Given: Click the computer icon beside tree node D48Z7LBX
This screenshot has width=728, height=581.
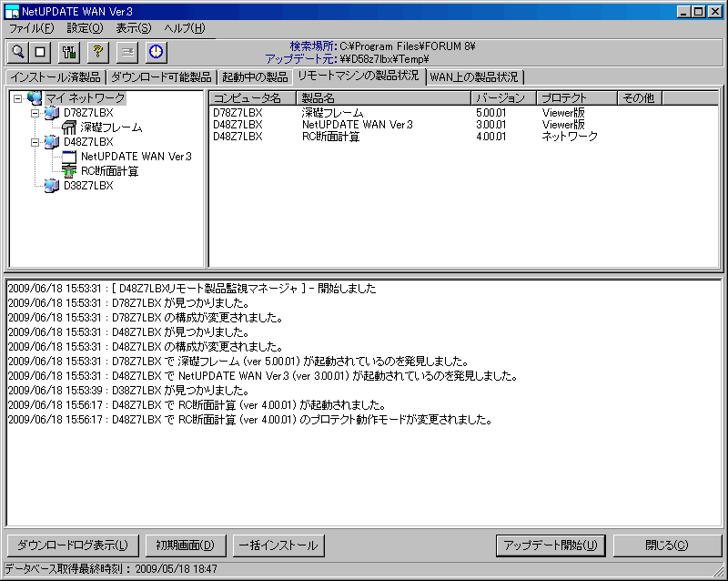Looking at the screenshot, I should pos(52,142).
